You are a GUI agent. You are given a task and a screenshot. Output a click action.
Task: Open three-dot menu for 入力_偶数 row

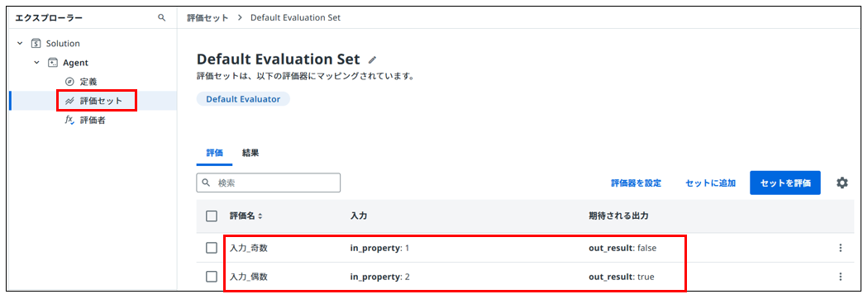pyautogui.click(x=841, y=277)
